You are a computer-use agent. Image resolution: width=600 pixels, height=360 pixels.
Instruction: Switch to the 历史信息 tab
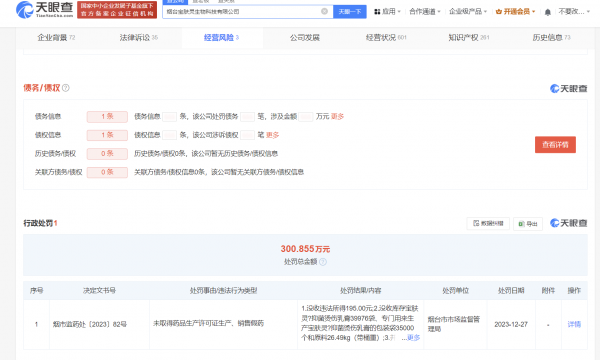coord(551,37)
